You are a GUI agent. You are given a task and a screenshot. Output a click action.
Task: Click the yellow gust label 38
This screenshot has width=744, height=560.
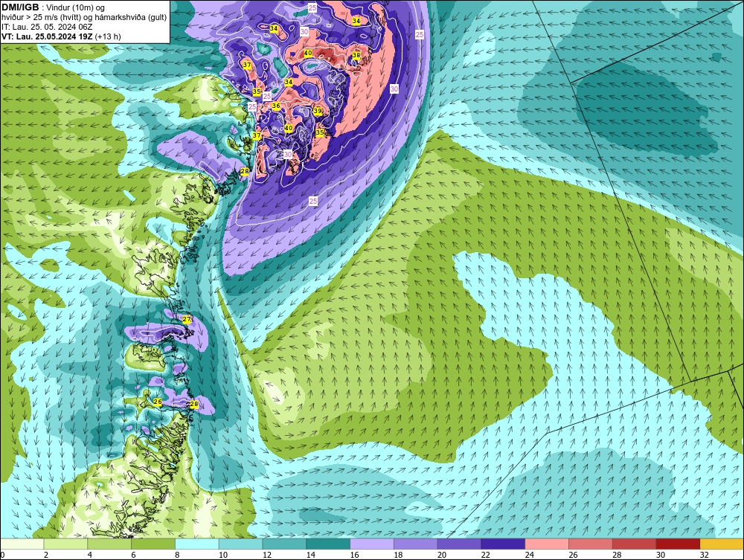(x=356, y=56)
